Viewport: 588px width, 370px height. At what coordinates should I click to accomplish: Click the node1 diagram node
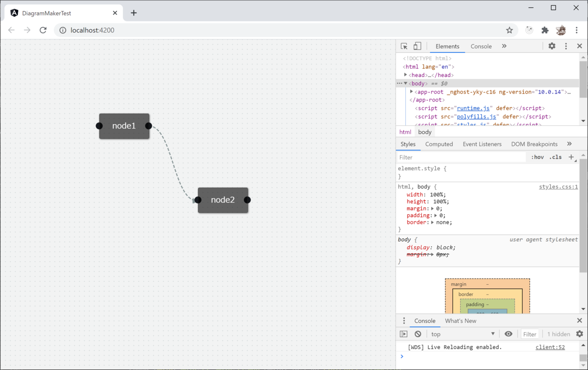pos(124,126)
